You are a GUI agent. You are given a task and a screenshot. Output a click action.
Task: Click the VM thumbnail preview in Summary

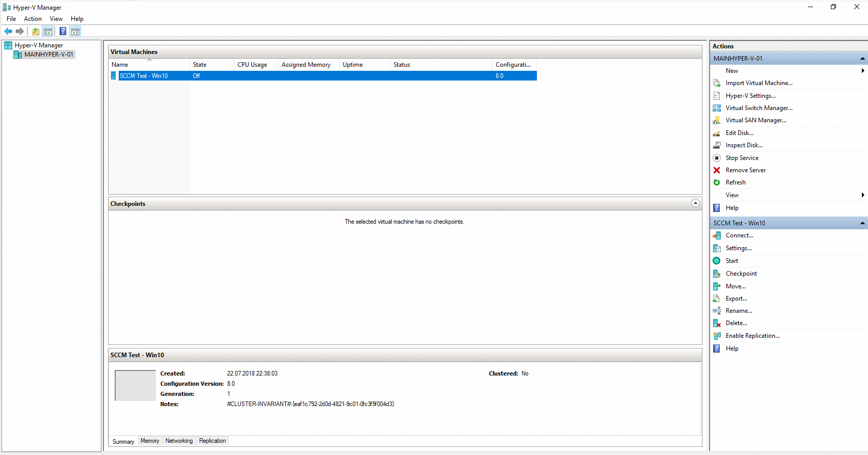(x=135, y=386)
